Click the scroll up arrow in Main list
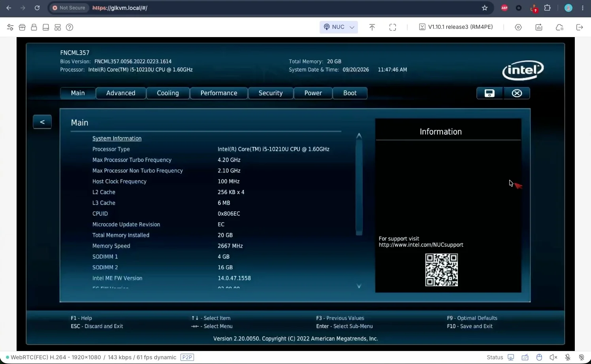This screenshot has width=591, height=364. 359,136
